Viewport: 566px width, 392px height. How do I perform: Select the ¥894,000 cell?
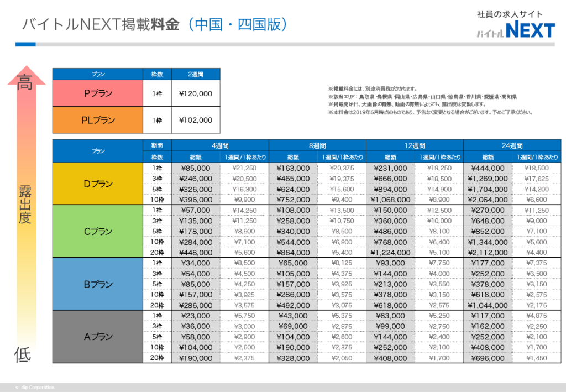click(390, 189)
